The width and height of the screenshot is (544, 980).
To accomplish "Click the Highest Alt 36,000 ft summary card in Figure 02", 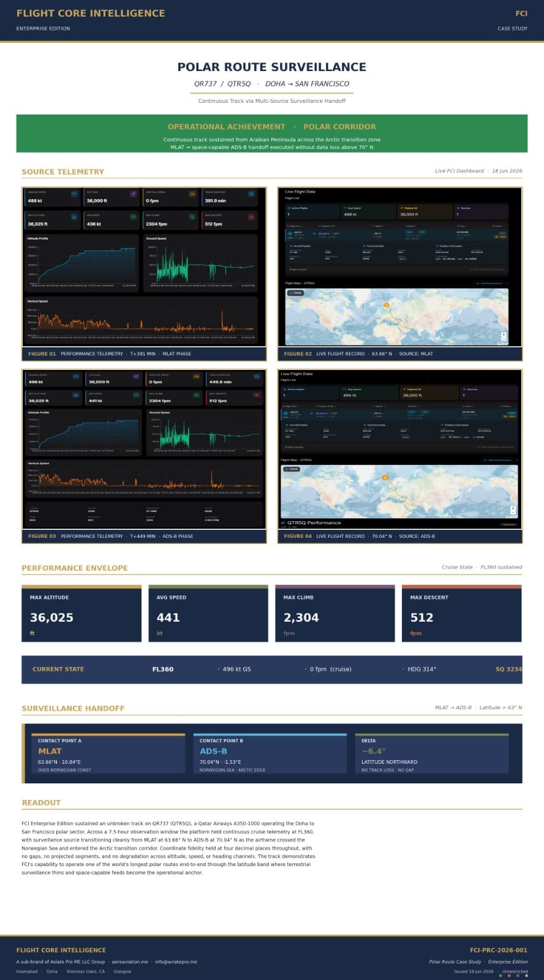I will coord(424,211).
